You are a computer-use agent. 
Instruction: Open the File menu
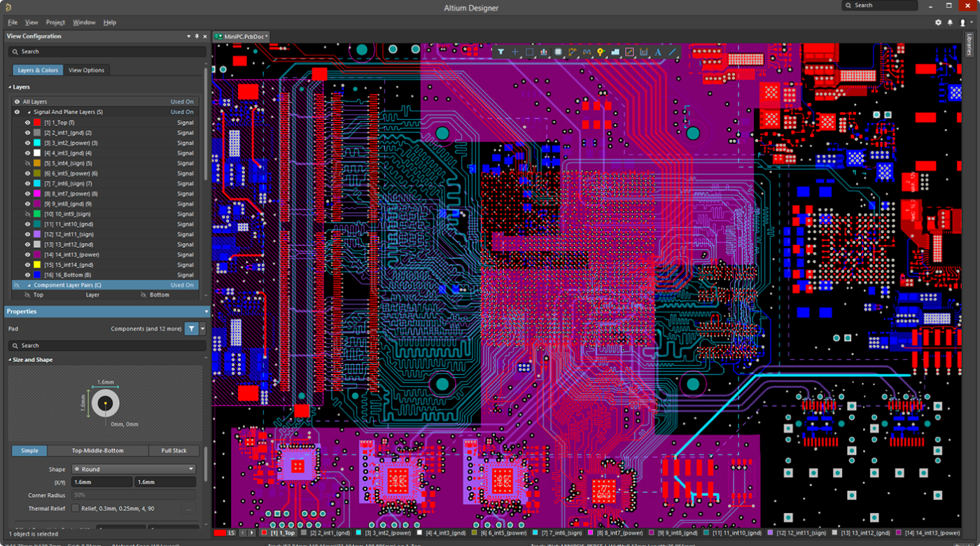[x=13, y=22]
